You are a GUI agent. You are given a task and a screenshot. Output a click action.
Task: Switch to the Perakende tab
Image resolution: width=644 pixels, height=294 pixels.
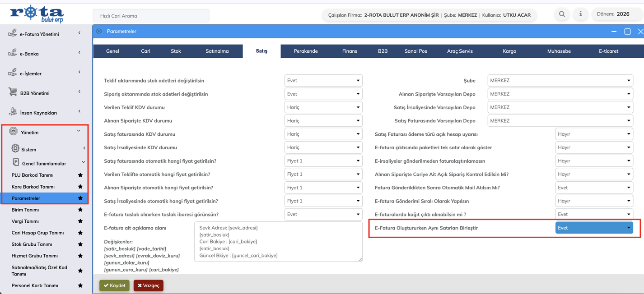click(305, 51)
